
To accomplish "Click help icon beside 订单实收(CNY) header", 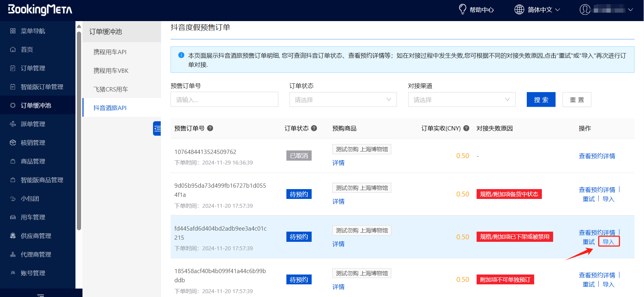I will [466, 128].
